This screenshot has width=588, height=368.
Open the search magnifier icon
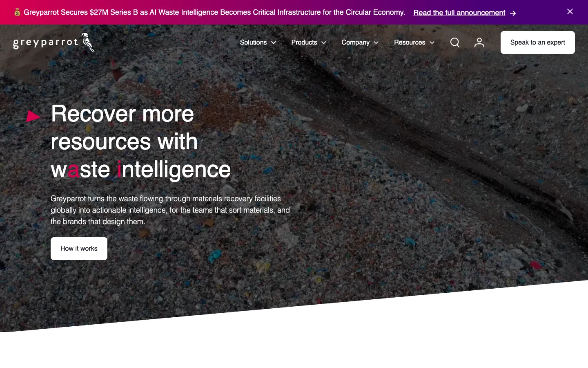(x=455, y=43)
